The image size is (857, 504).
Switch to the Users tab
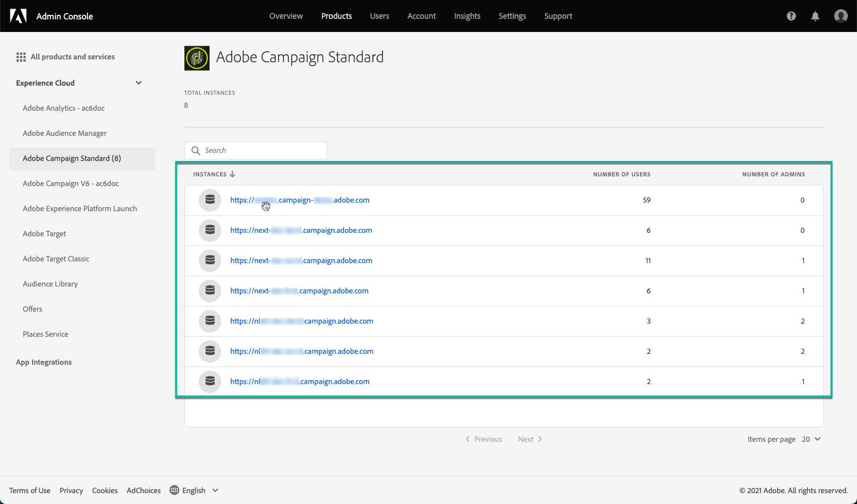(380, 16)
